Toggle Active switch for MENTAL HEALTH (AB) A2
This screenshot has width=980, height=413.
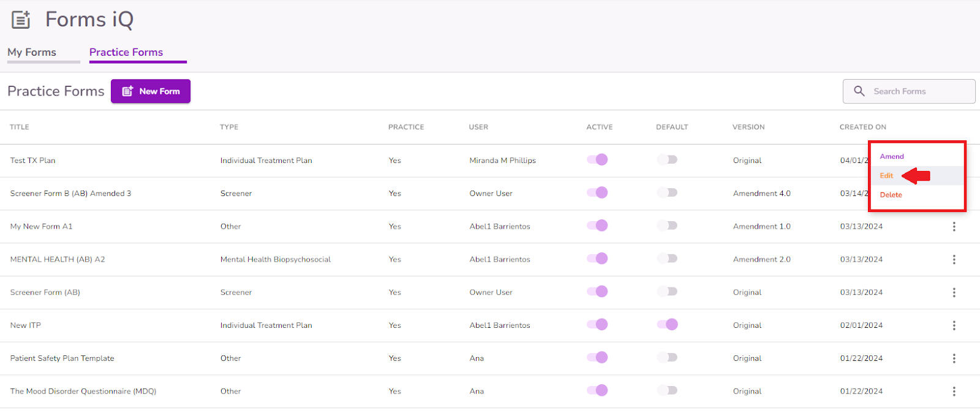pos(597,259)
